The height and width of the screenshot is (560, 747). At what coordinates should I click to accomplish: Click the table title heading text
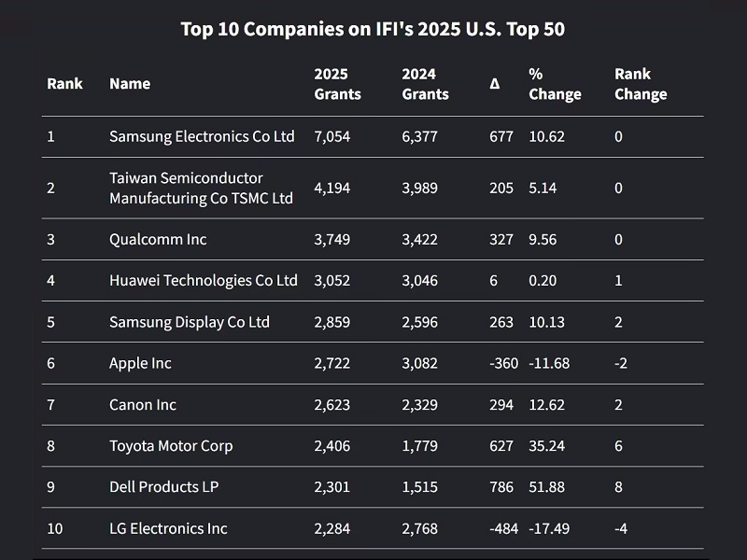pyautogui.click(x=373, y=29)
